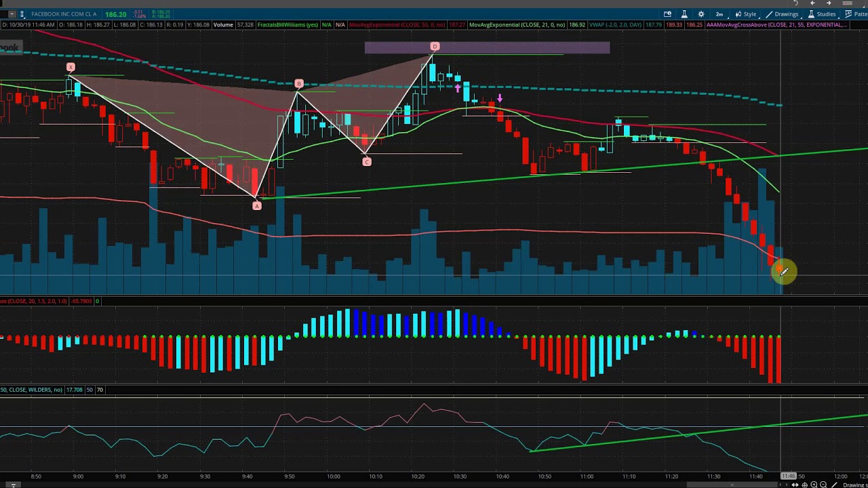868x488 pixels.
Task: Click the symbol link icon next to ticker
Action: [22, 14]
